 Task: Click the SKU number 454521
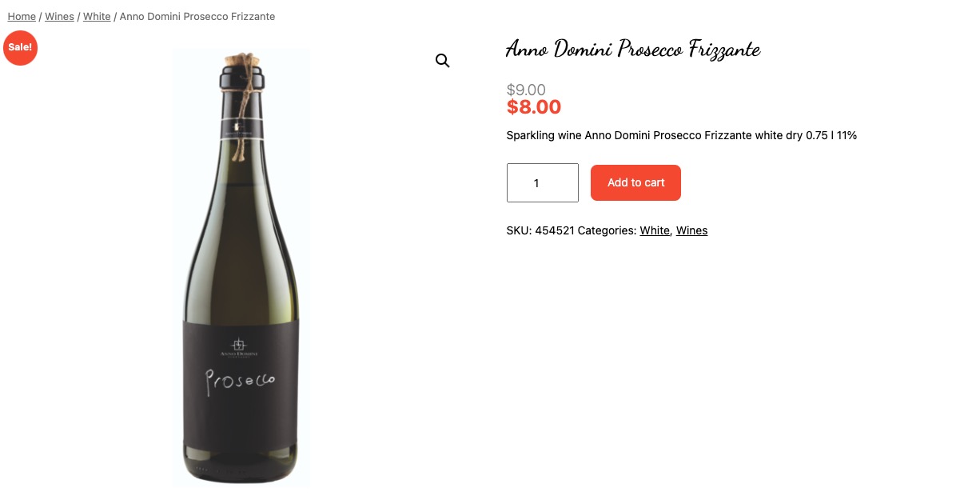[553, 230]
